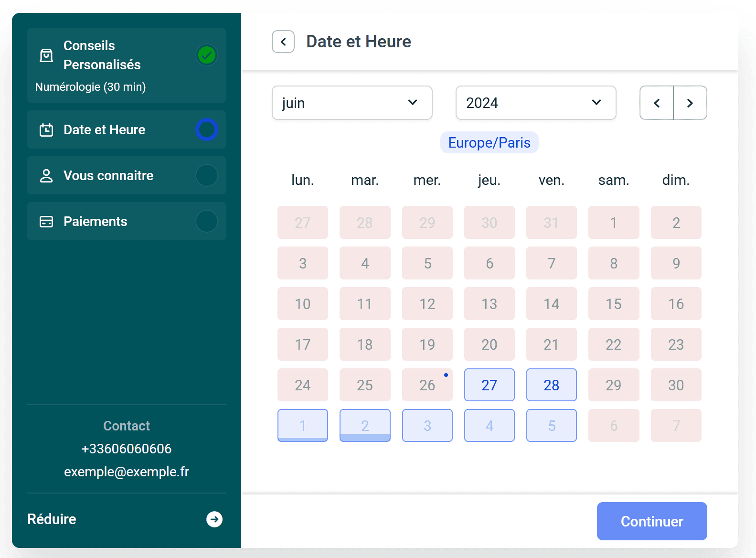Click Réduire to collapse the sidebar
The height and width of the screenshot is (558, 756).
tap(52, 519)
